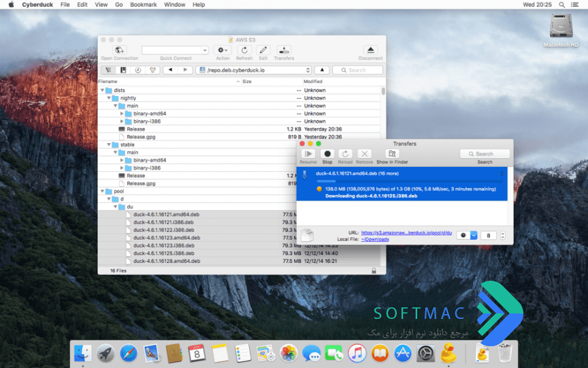Click the Quick Connect input field
This screenshot has width=588, height=368.
point(171,50)
